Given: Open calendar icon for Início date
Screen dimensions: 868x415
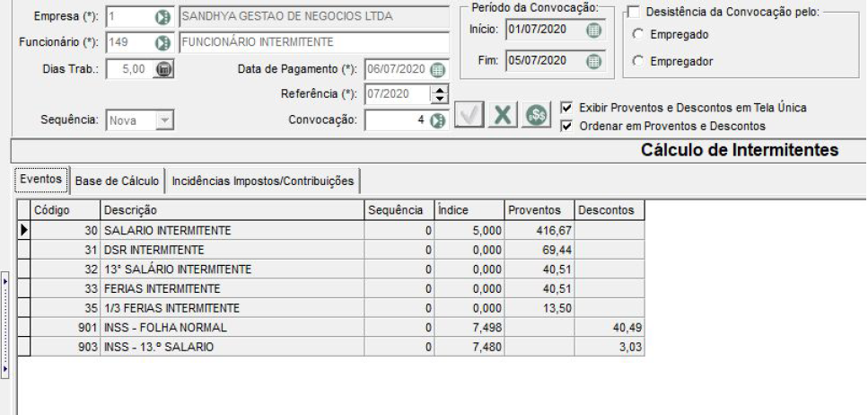Looking at the screenshot, I should coord(593,31).
